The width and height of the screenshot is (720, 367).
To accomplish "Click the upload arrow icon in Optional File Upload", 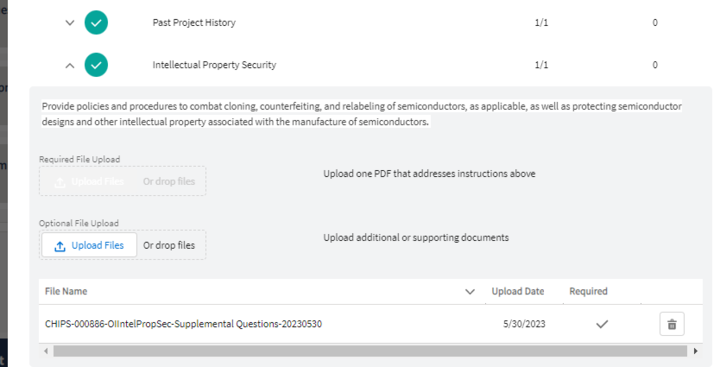I will [x=60, y=246].
